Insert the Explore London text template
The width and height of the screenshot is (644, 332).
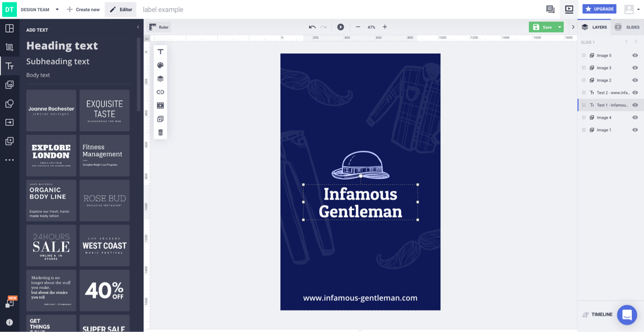point(51,155)
